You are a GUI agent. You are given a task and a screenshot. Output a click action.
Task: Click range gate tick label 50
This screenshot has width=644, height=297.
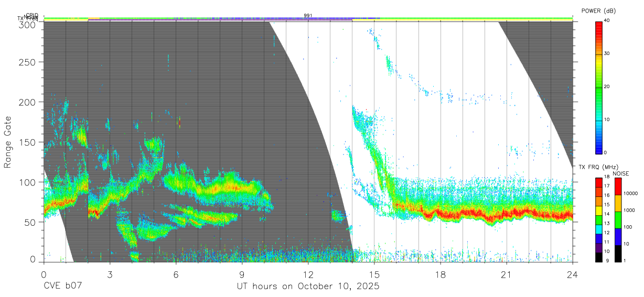tap(31, 222)
